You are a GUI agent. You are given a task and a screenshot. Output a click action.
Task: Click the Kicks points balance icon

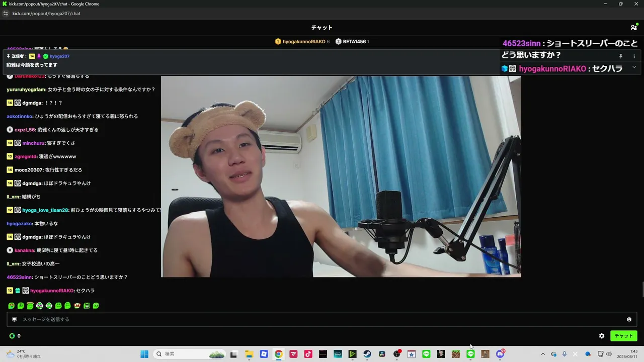point(12,336)
